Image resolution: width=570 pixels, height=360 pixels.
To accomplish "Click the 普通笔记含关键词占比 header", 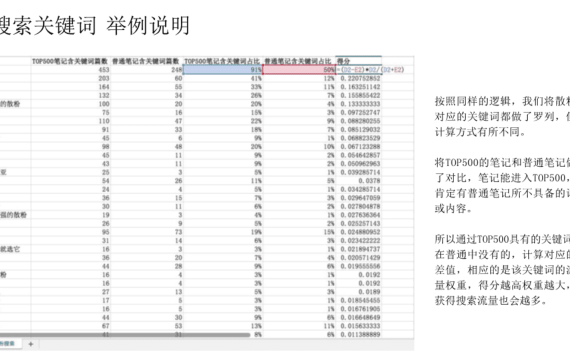I will coord(298,61).
